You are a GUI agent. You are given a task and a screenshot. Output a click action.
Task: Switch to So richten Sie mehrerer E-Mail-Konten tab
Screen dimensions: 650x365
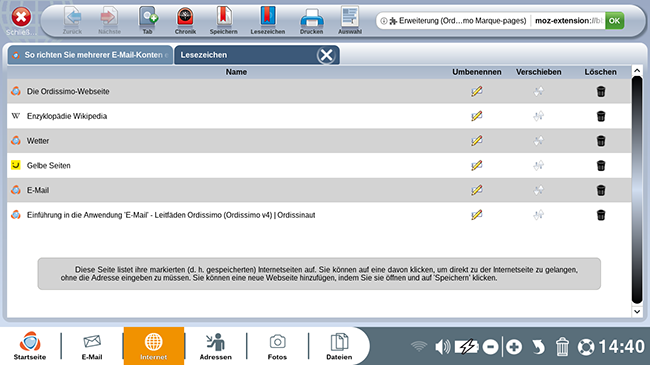[x=90, y=55]
